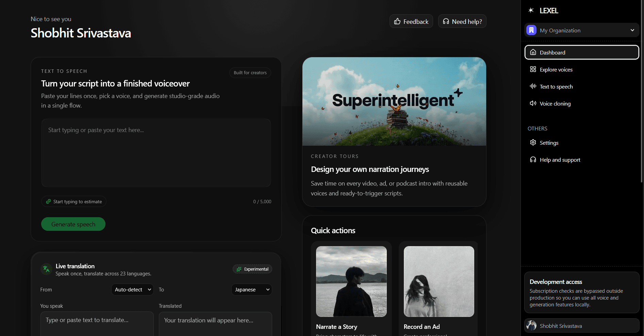Click the 0 / 5,000 character counter
This screenshot has width=644, height=336.
coord(262,202)
